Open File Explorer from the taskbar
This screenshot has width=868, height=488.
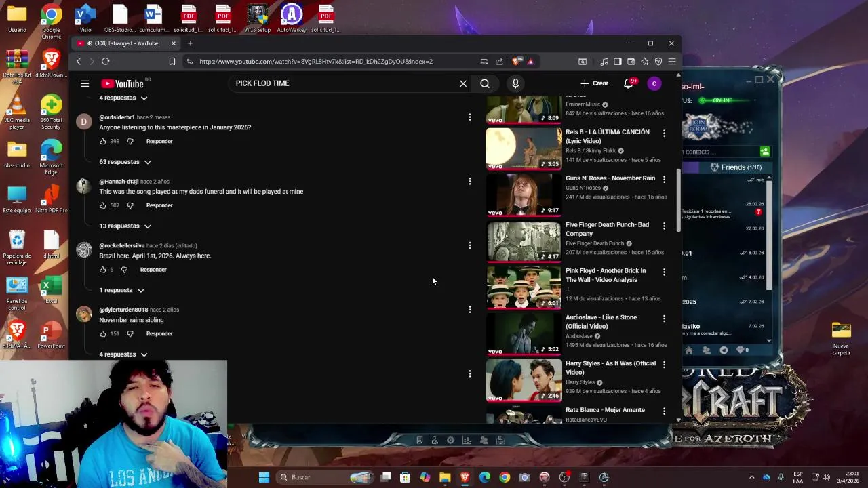(x=445, y=477)
